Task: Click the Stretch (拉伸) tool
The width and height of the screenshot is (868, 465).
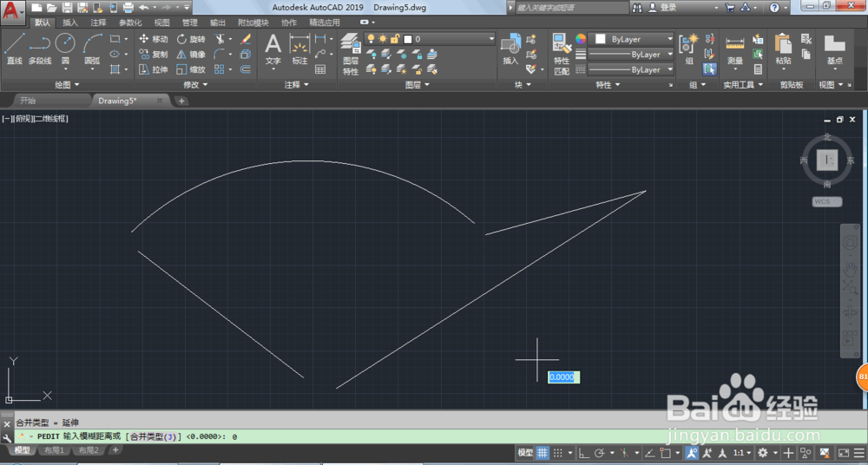Action: pos(153,69)
